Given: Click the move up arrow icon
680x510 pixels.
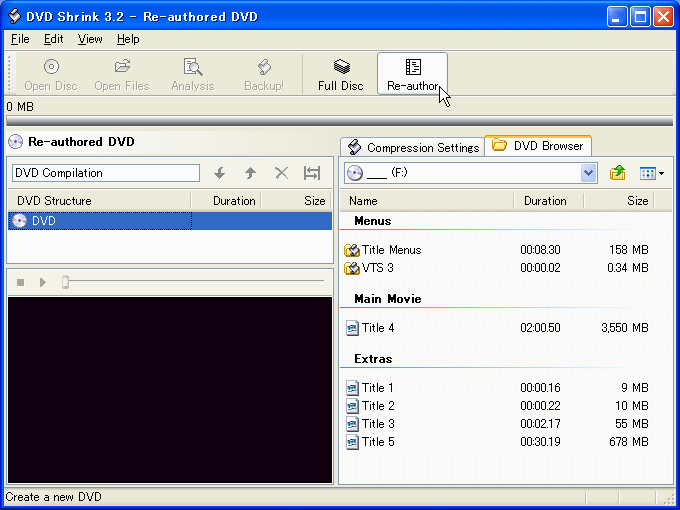Looking at the screenshot, I should (x=250, y=173).
